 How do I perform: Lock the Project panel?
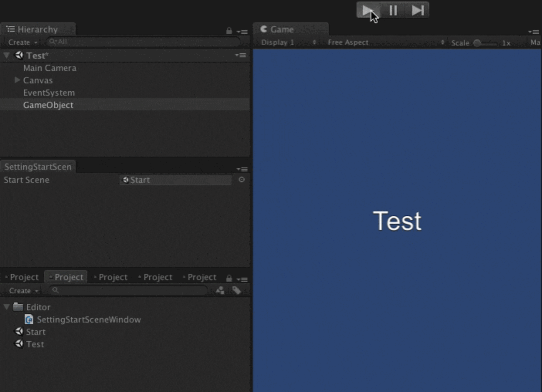229,278
